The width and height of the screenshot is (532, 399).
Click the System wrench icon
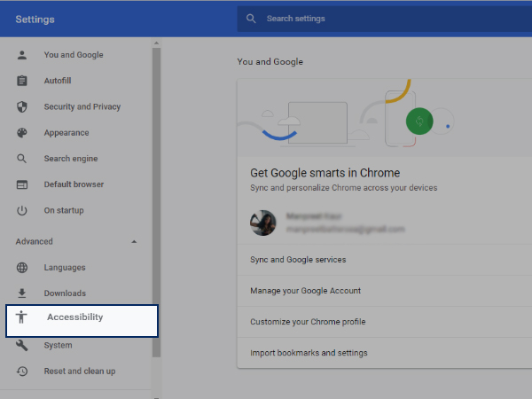23,345
